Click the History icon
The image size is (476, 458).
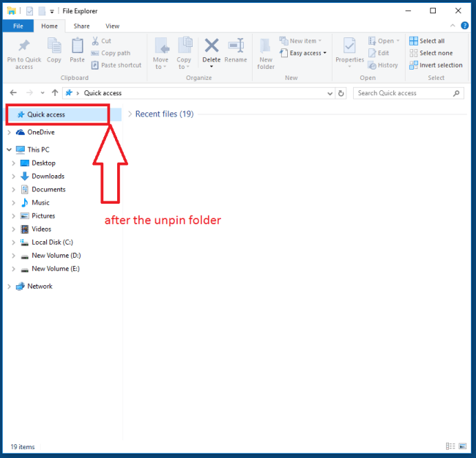(372, 65)
